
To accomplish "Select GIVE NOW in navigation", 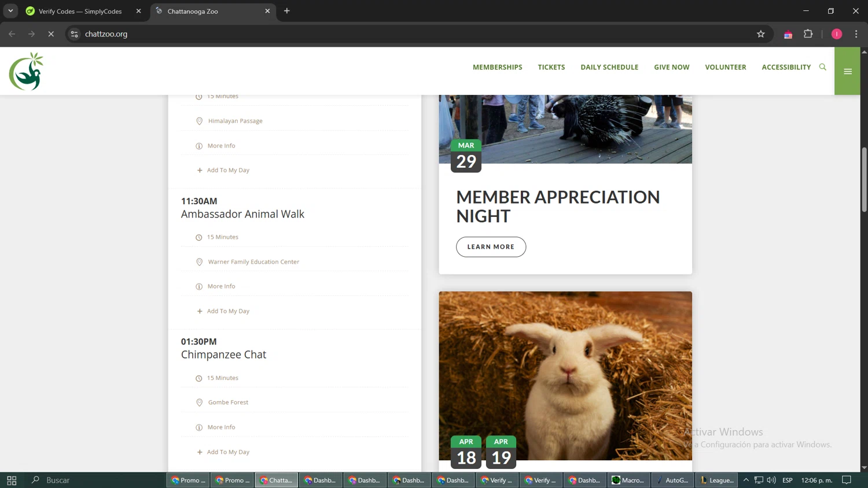I will 672,67.
